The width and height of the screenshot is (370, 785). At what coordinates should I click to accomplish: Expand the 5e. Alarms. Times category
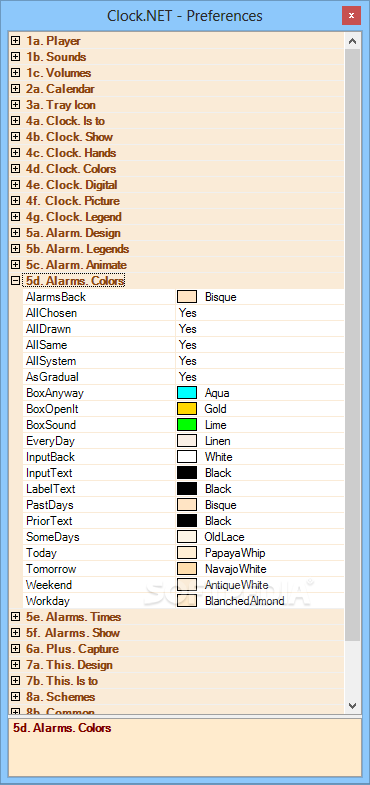(16, 617)
